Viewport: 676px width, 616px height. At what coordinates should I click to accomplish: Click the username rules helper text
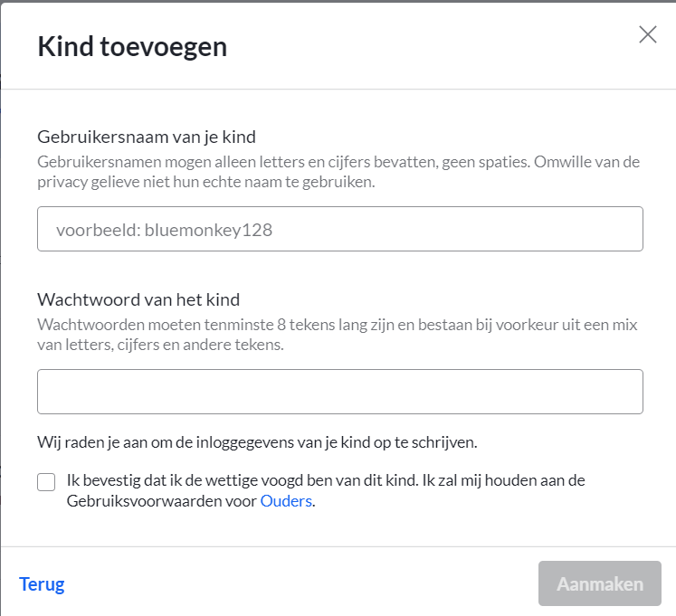pos(338,172)
